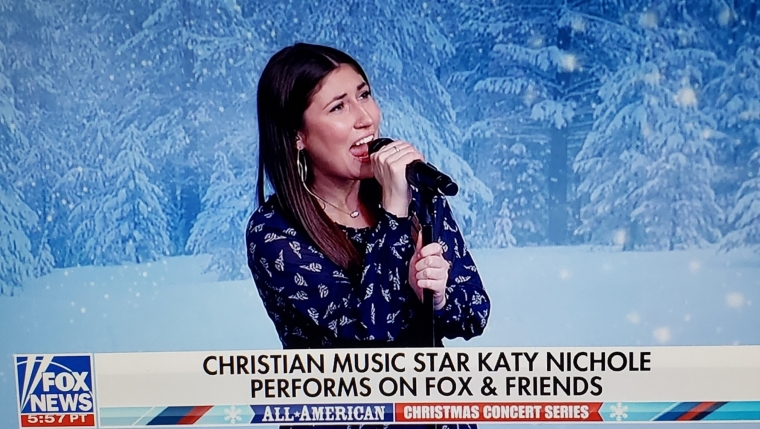Click the ring on the singer's finger
This screenshot has width=760, height=429.
396,149
